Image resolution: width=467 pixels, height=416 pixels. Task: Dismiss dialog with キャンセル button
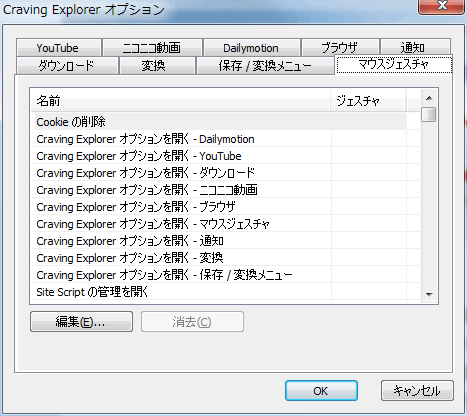coord(417,391)
